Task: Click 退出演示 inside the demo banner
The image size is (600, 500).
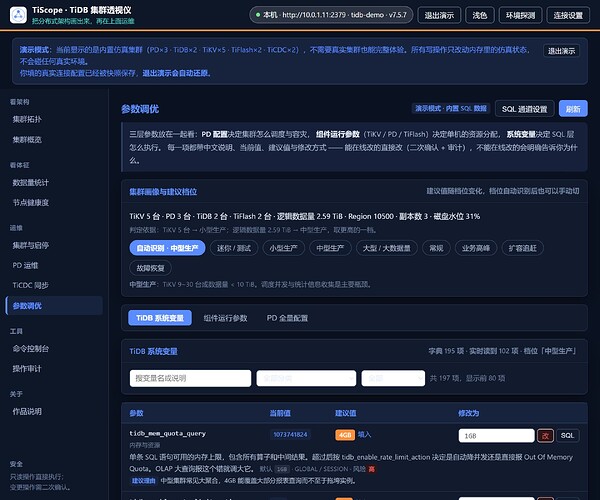Action: 561,51
